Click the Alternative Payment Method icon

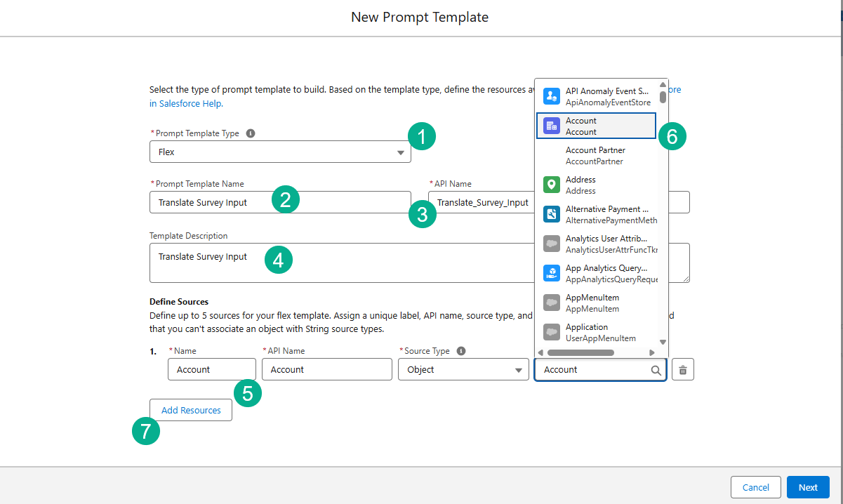point(552,215)
